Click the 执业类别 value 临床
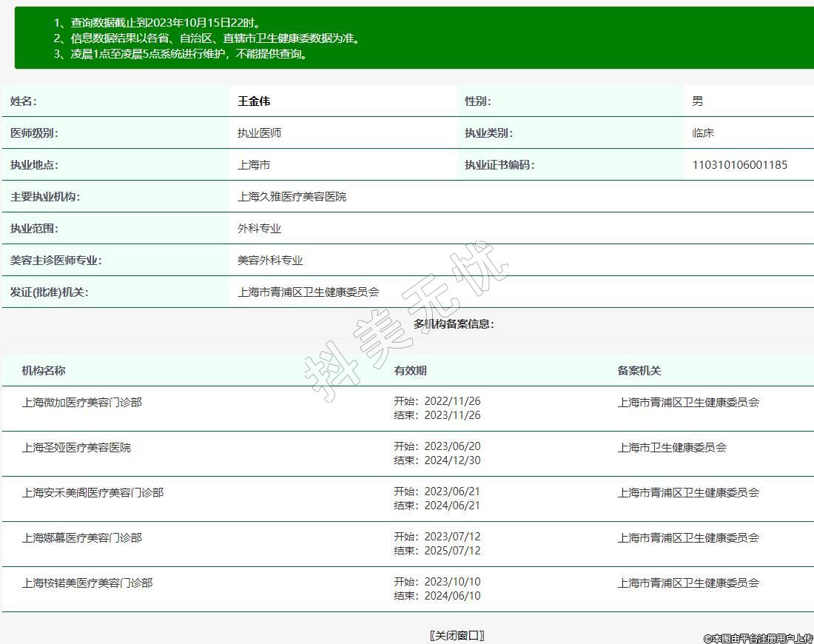The image size is (814, 644). (x=703, y=133)
